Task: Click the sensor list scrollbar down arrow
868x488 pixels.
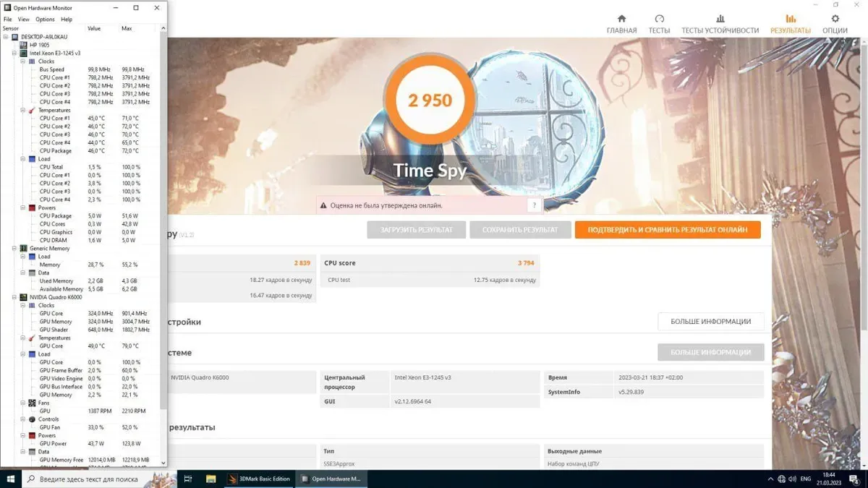Action: coord(163,463)
